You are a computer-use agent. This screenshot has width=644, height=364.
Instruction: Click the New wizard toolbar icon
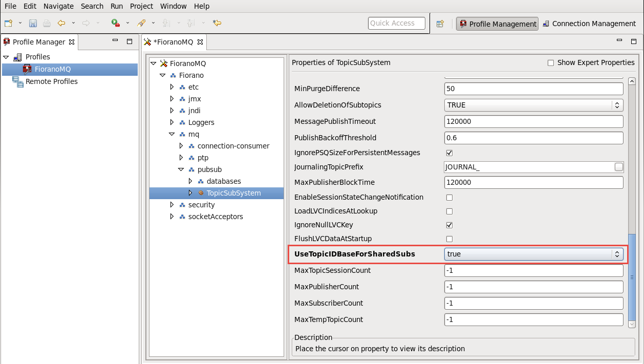(9, 23)
